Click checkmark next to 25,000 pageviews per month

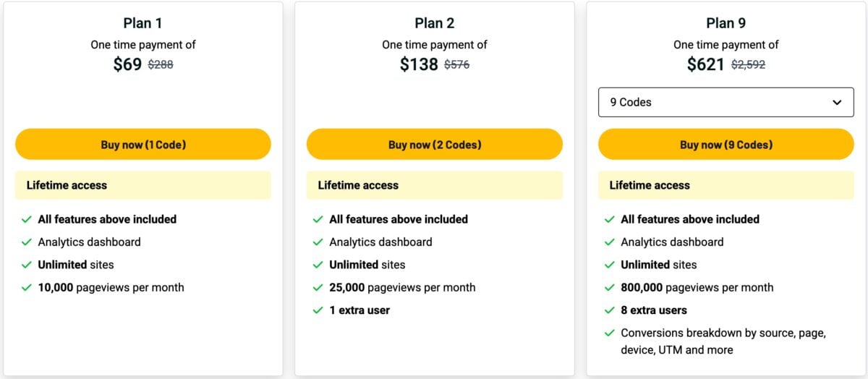318,288
